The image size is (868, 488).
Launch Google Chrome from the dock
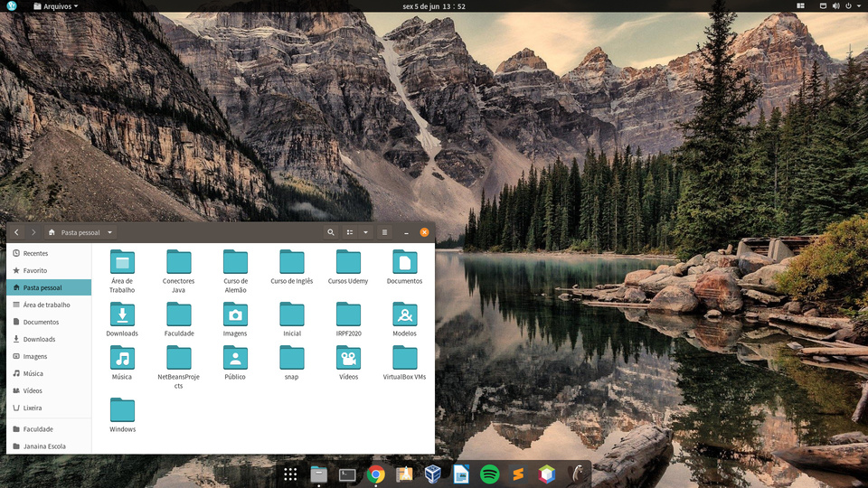pyautogui.click(x=376, y=474)
